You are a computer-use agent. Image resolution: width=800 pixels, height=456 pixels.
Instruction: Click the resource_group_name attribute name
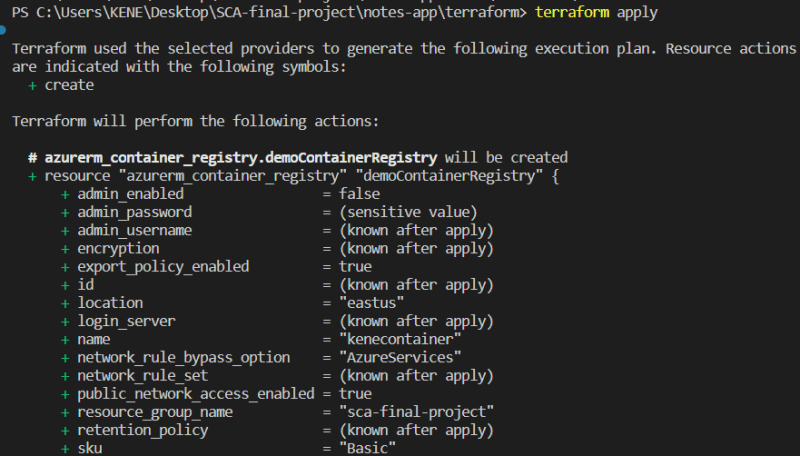pyautogui.click(x=155, y=412)
